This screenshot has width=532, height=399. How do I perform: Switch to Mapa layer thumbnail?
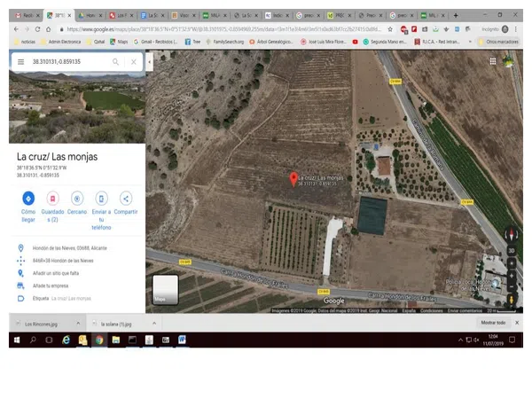(x=166, y=289)
